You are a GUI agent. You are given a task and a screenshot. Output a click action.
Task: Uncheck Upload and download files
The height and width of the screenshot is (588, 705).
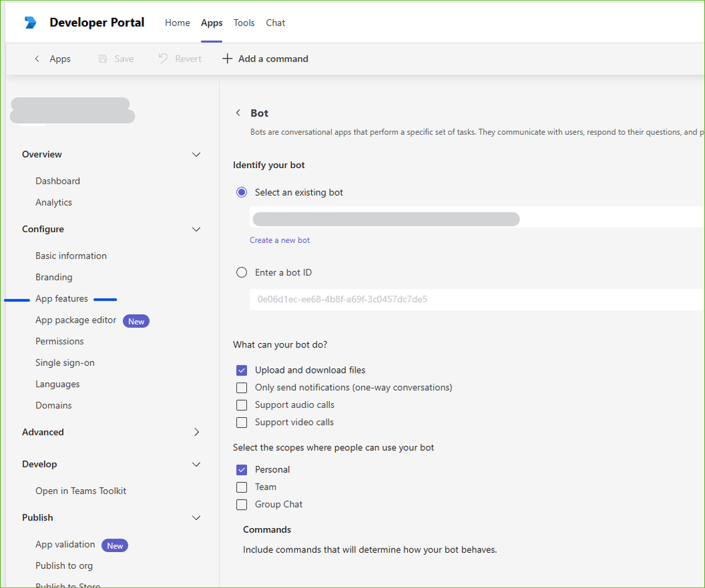click(x=241, y=371)
